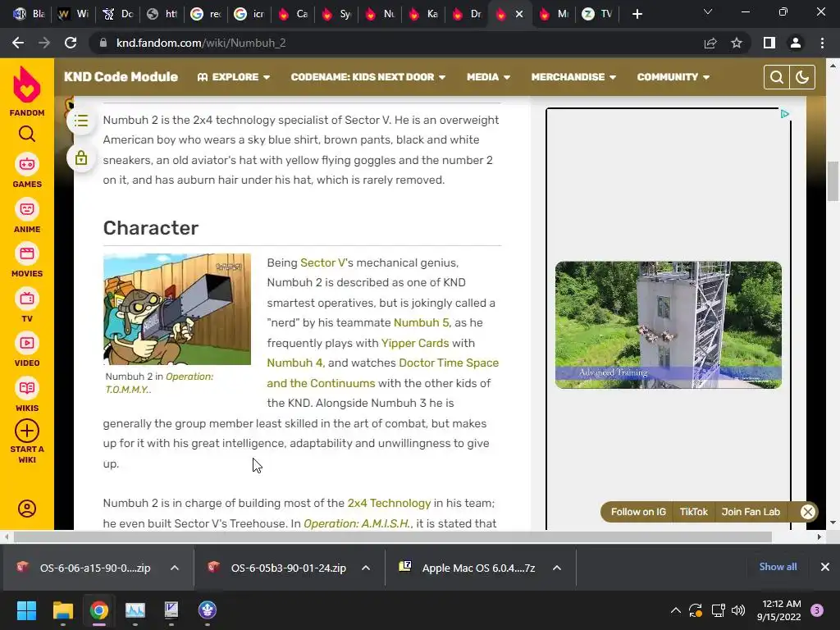Image resolution: width=840 pixels, height=630 pixels.
Task: Click the Start a Wiki plus icon
Action: coord(27,431)
